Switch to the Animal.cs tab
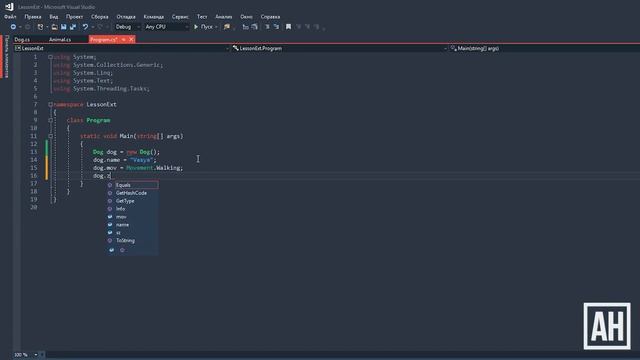640x360 pixels. point(60,40)
